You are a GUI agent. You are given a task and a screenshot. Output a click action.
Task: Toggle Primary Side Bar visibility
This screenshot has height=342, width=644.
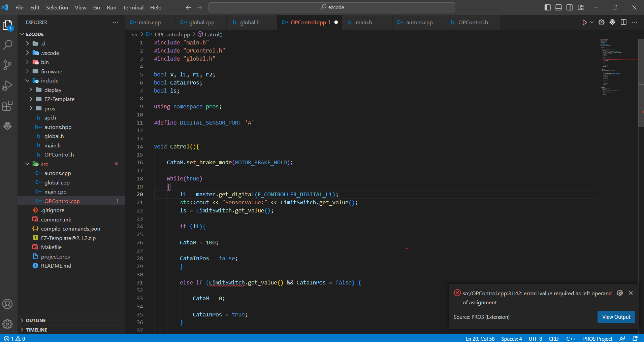[547, 7]
